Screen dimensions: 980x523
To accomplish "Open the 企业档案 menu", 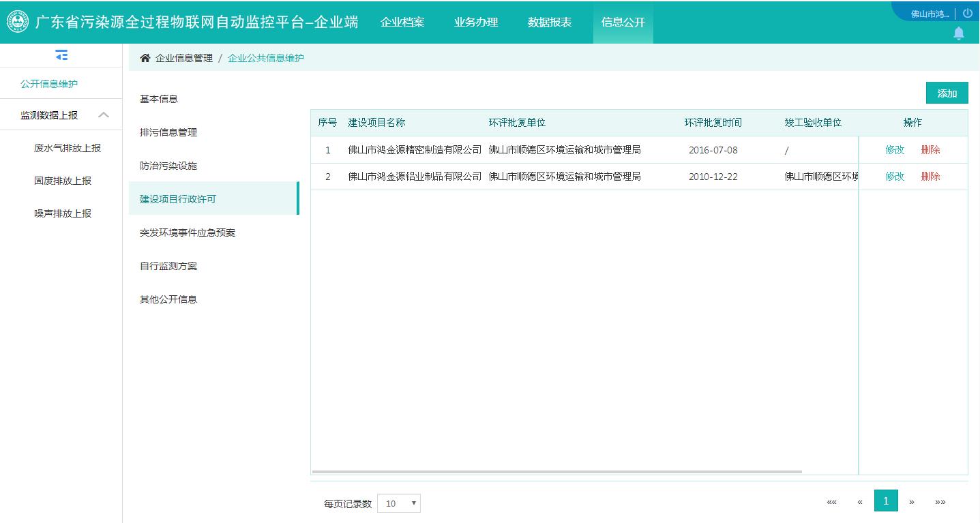I will coord(402,23).
